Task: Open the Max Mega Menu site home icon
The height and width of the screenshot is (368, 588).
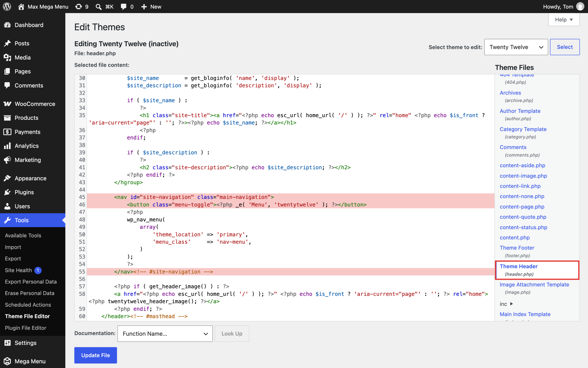Action: click(x=21, y=7)
